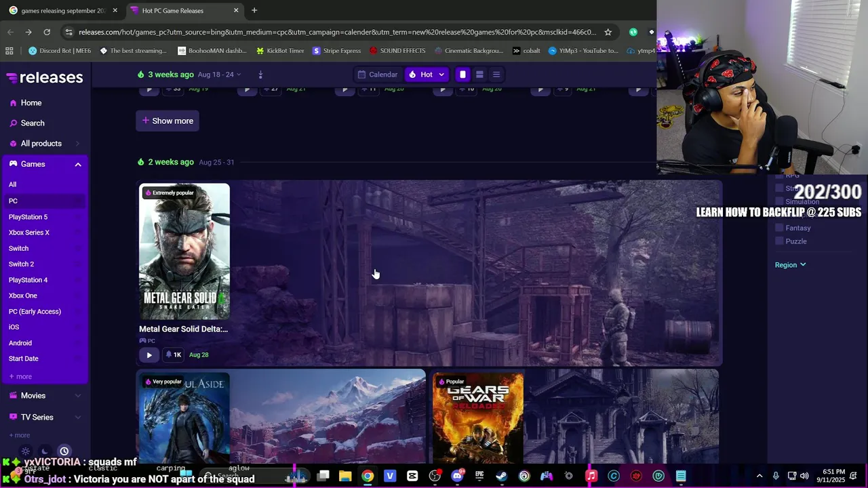Open the pink music app in taskbar
868x488 pixels.
[591, 476]
